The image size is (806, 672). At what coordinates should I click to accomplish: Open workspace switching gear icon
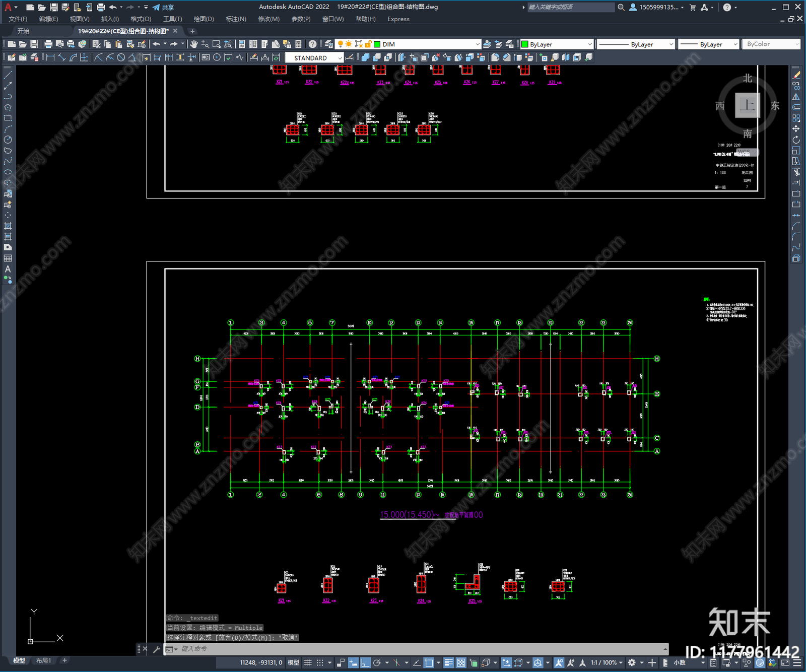[632, 662]
